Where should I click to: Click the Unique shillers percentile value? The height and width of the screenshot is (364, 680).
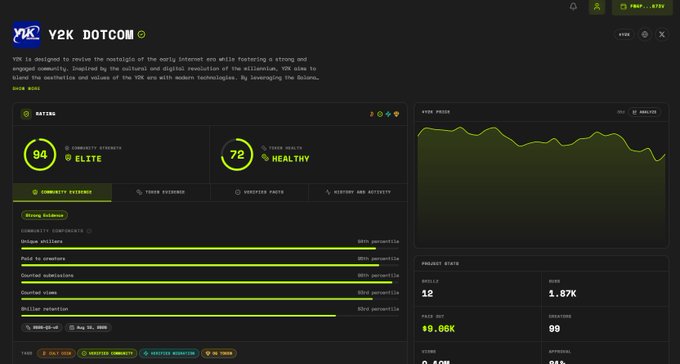pyautogui.click(x=378, y=241)
